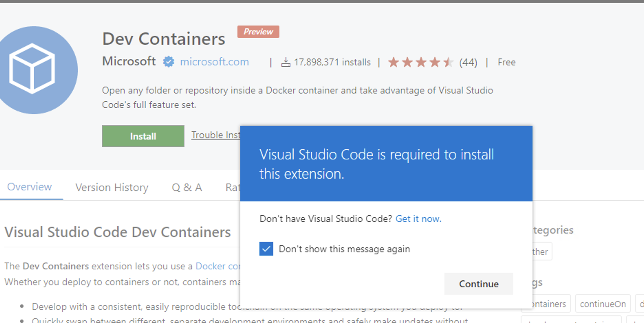The height and width of the screenshot is (323, 644).
Task: Click the Dev Containers cube logo
Action: click(x=34, y=70)
